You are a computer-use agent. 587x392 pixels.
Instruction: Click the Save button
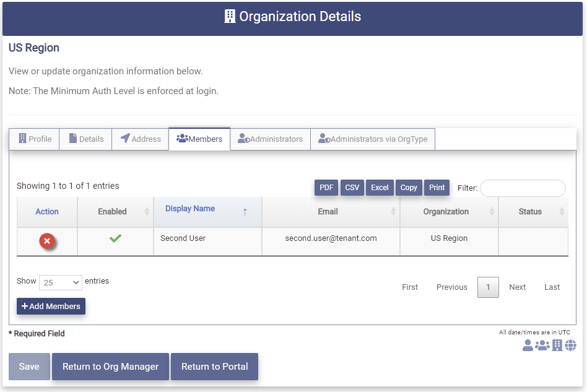pyautogui.click(x=29, y=367)
